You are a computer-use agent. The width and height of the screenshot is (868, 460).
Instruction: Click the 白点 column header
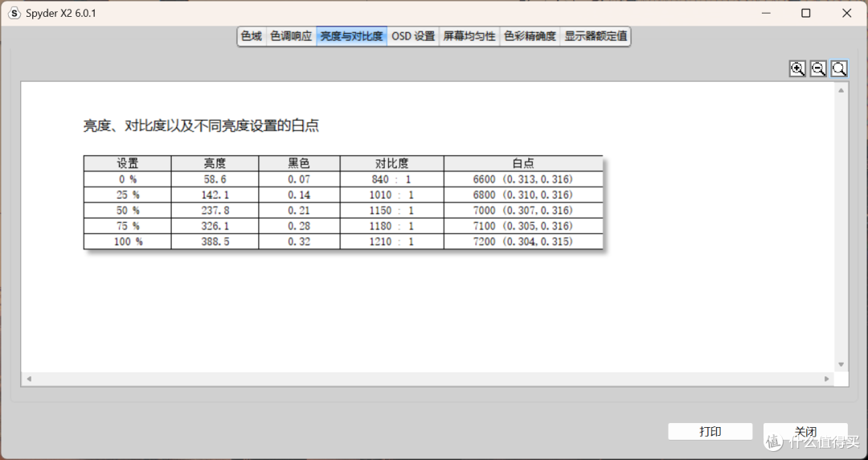pos(523,163)
